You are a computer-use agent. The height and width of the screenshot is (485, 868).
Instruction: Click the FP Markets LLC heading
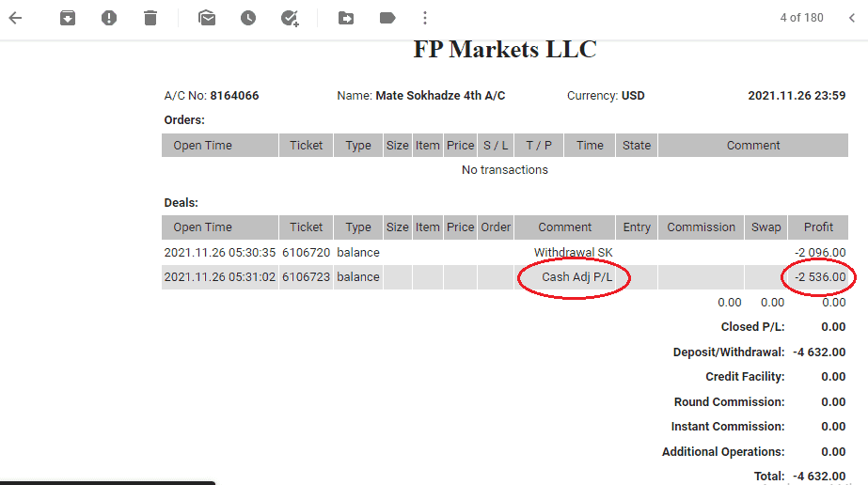[x=505, y=50]
